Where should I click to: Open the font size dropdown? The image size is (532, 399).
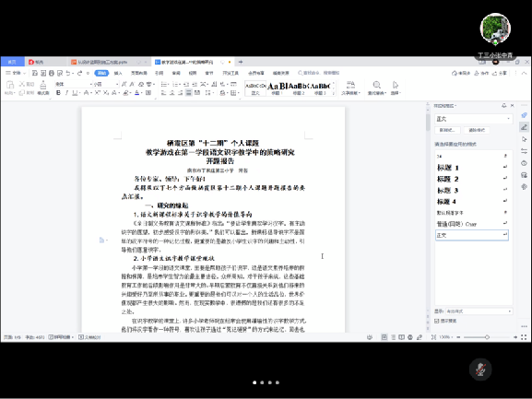117,84
